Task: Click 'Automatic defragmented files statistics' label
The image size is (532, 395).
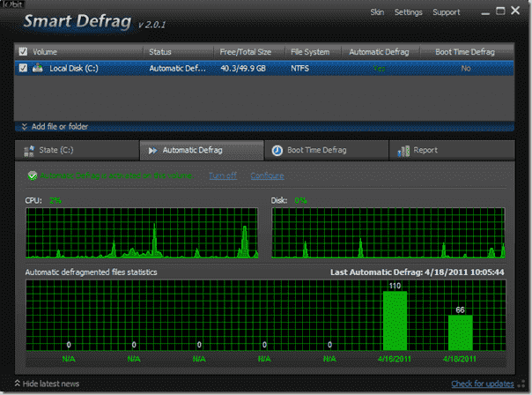Action: 91,272
